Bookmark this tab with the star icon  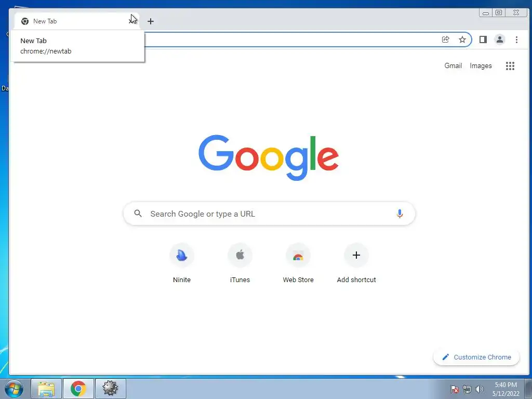[462, 39]
